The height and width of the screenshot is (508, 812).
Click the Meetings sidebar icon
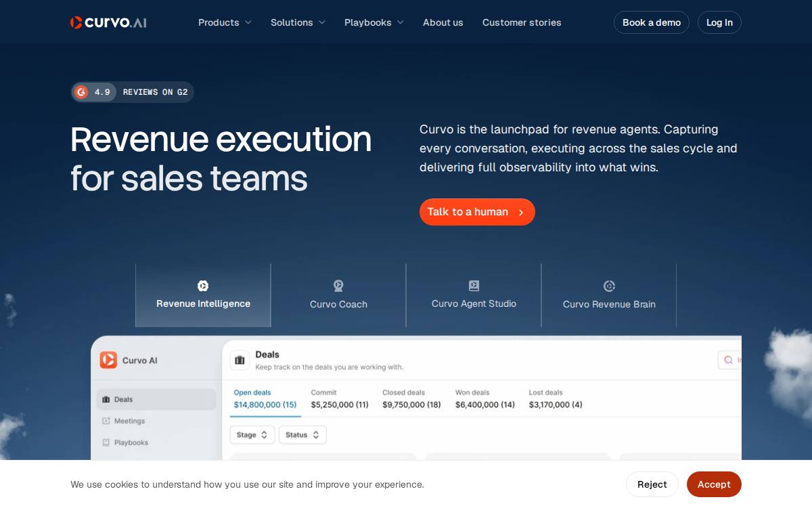coord(106,421)
